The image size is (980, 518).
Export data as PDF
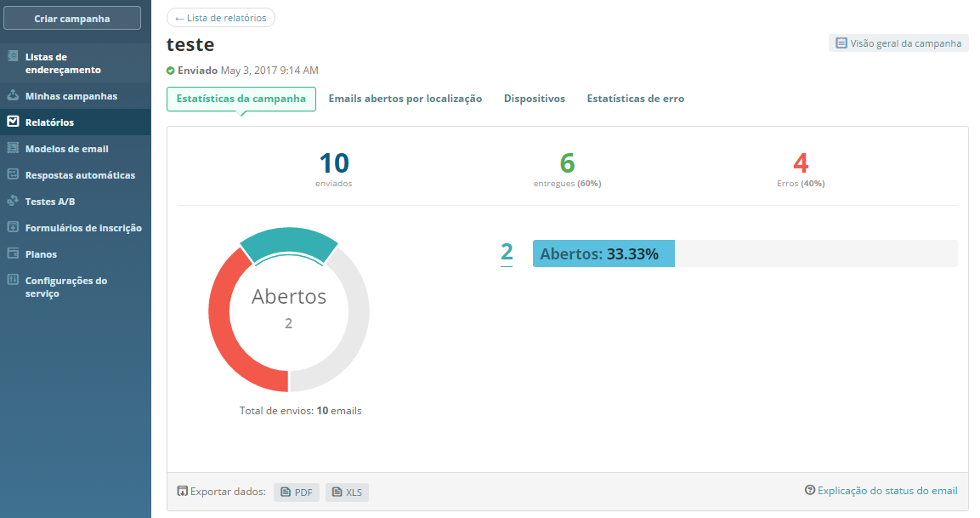pos(297,492)
